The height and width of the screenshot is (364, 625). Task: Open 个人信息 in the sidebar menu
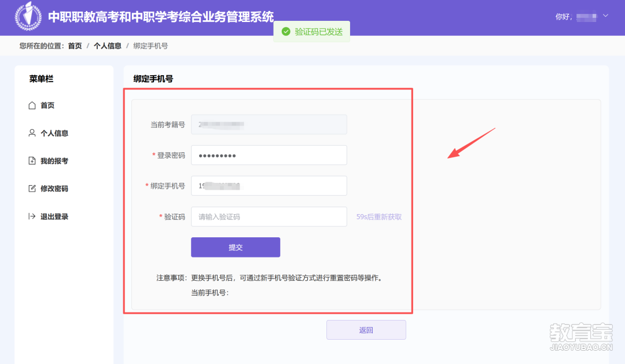pos(54,133)
